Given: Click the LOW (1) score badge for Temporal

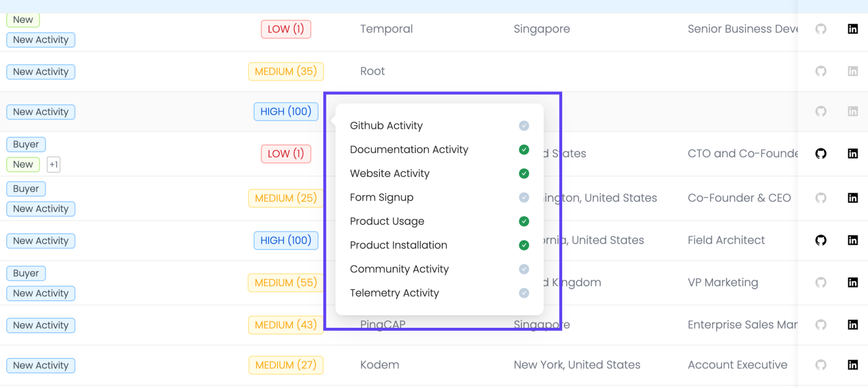Looking at the screenshot, I should tap(286, 29).
